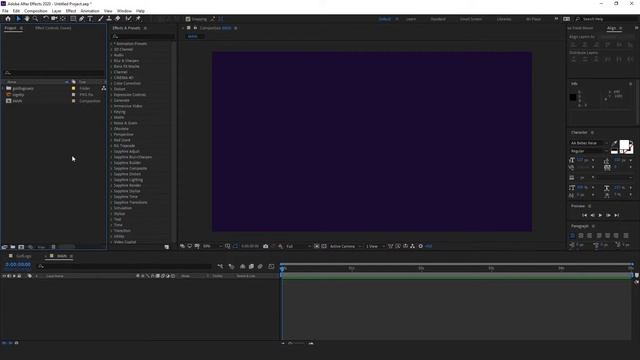The height and width of the screenshot is (360, 640).
Task: Select the Default workspace
Action: coord(385,19)
